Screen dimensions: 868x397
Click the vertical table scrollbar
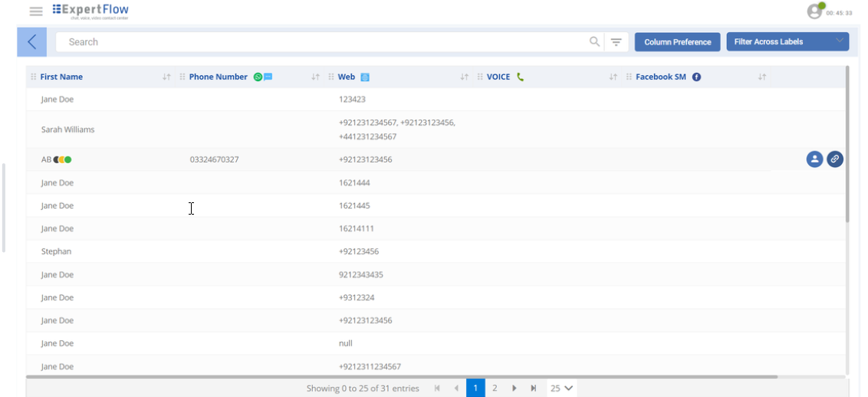pyautogui.click(x=847, y=146)
